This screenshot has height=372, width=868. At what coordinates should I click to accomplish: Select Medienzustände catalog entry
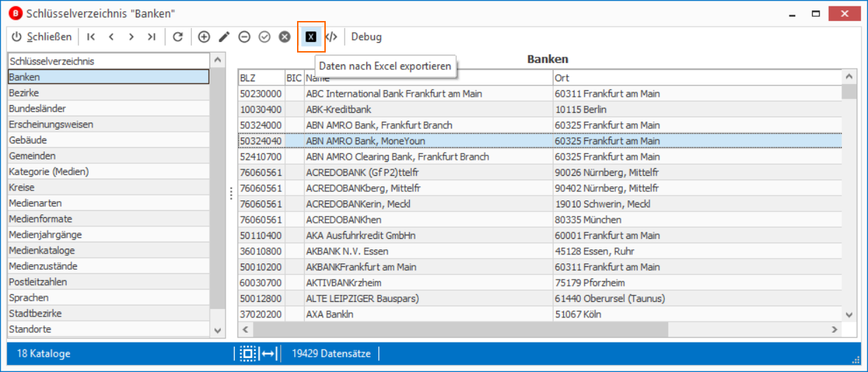(109, 266)
